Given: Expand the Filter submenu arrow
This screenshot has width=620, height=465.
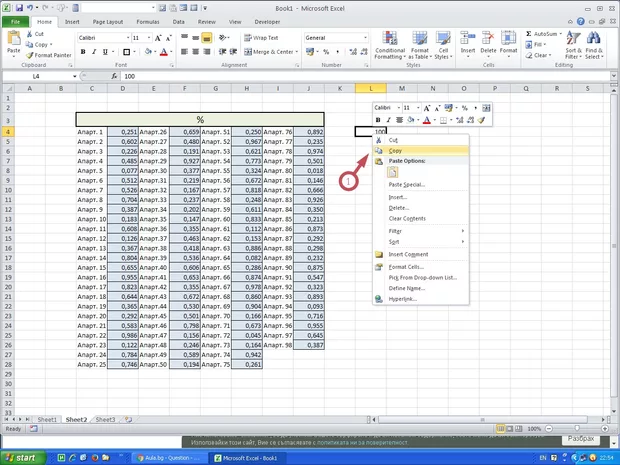Looking at the screenshot, I should click(463, 231).
